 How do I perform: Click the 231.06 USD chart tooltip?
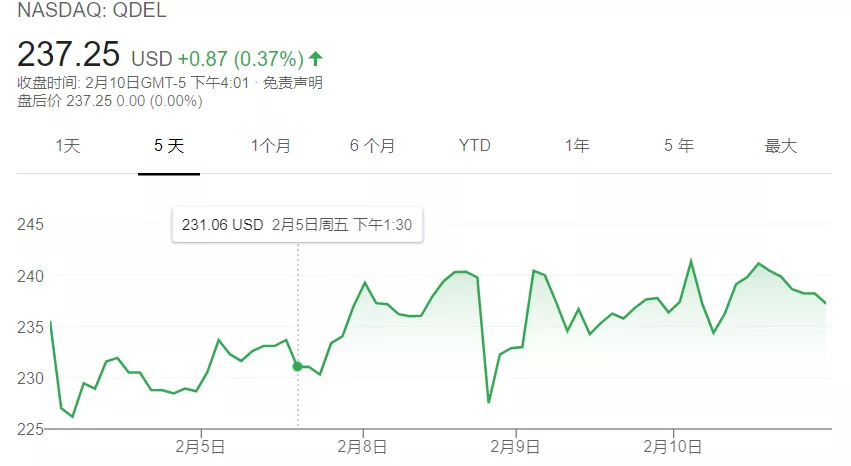tap(297, 225)
